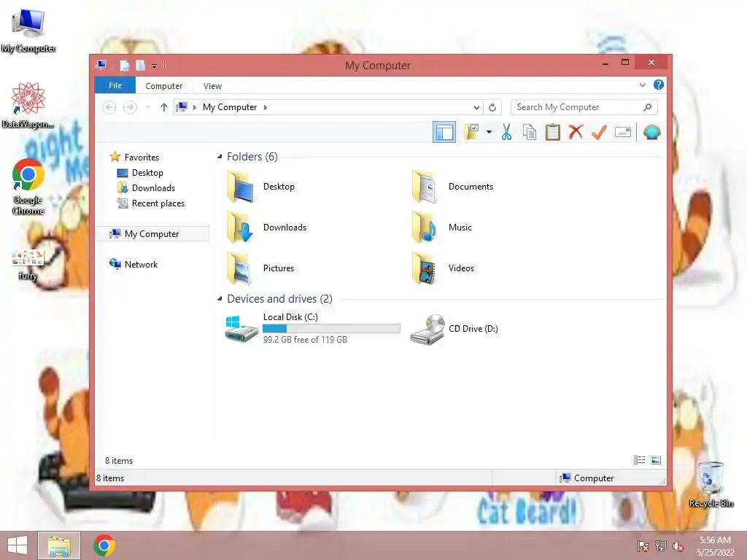Select Favorites in navigation pane

tap(141, 157)
